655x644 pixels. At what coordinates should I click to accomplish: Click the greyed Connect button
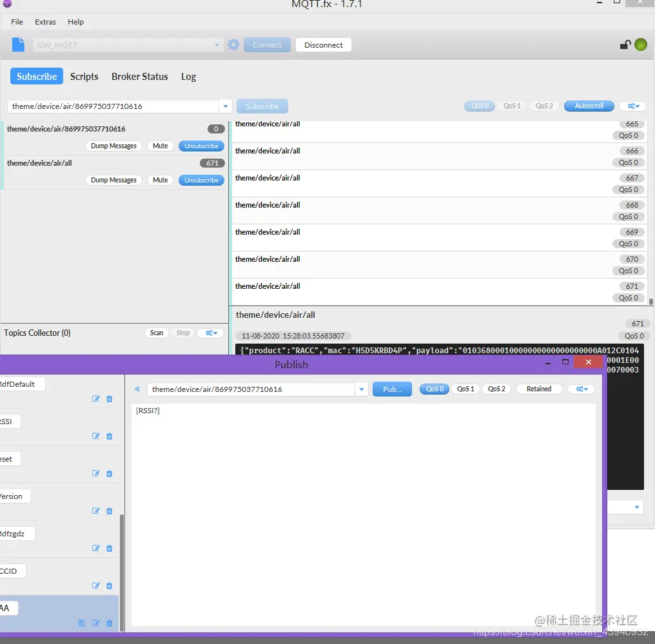point(267,44)
